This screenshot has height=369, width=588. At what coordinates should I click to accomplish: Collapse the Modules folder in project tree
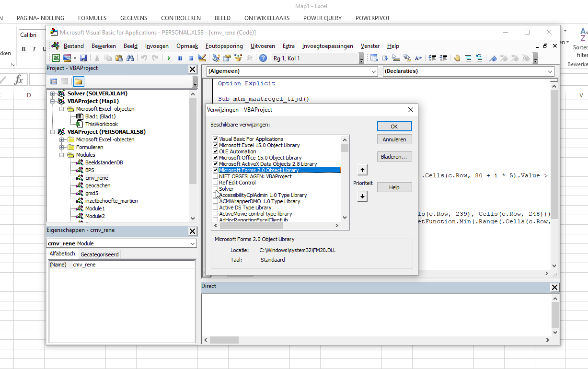click(62, 155)
